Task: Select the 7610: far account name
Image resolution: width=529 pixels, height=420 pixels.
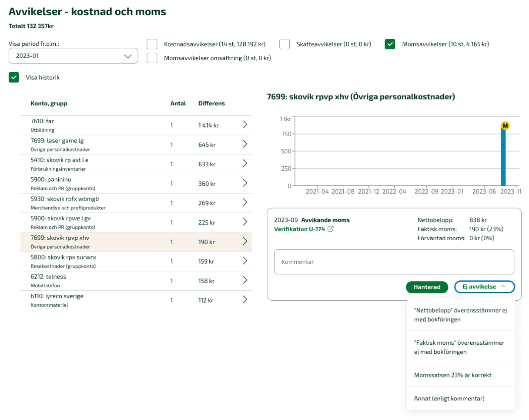Action: click(x=42, y=121)
